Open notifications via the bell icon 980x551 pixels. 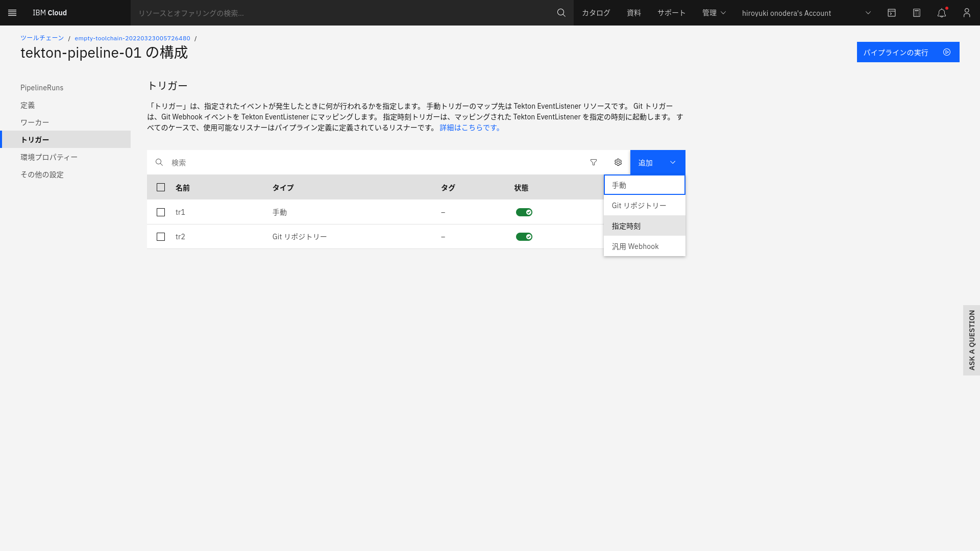pos(941,13)
